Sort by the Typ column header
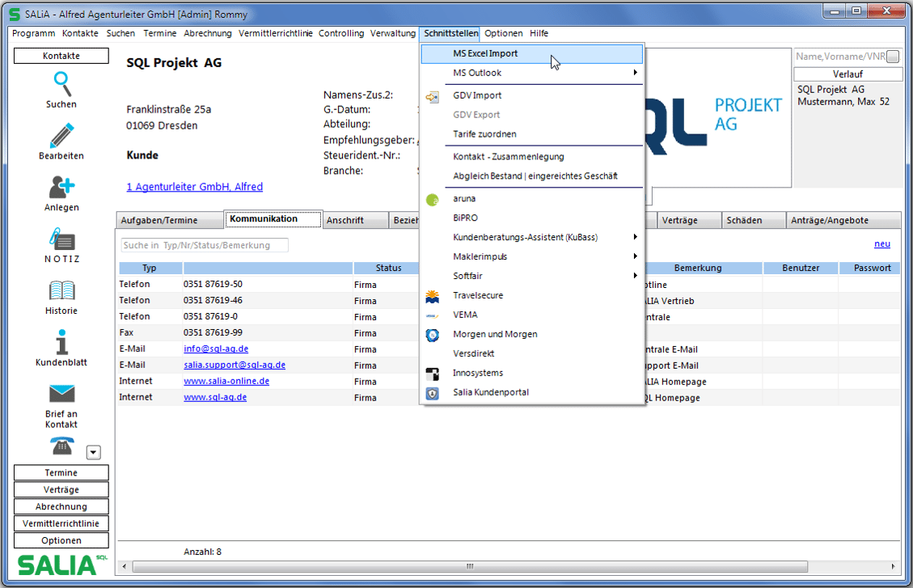 click(150, 268)
